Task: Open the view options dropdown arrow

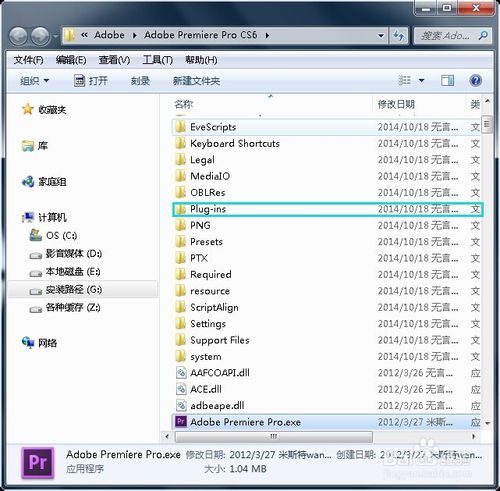Action: (421, 81)
